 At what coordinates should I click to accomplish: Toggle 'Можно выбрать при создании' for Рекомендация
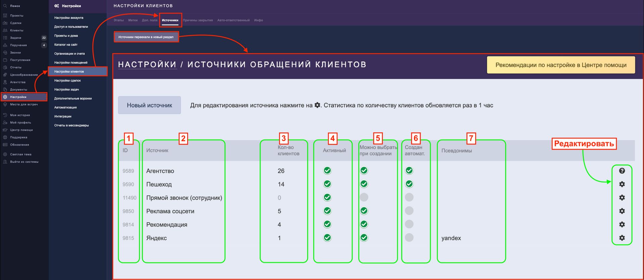[364, 224]
